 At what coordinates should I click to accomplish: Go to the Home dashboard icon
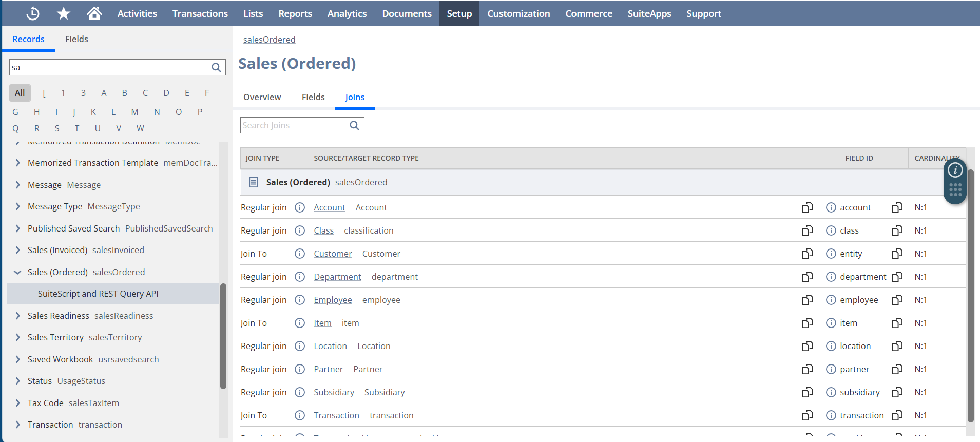[x=94, y=13]
